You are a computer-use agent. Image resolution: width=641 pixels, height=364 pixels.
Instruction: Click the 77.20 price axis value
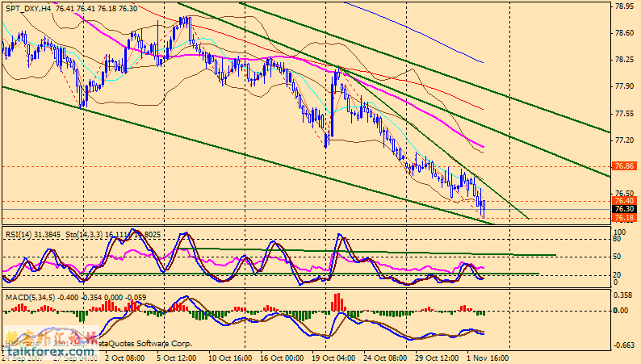(624, 140)
